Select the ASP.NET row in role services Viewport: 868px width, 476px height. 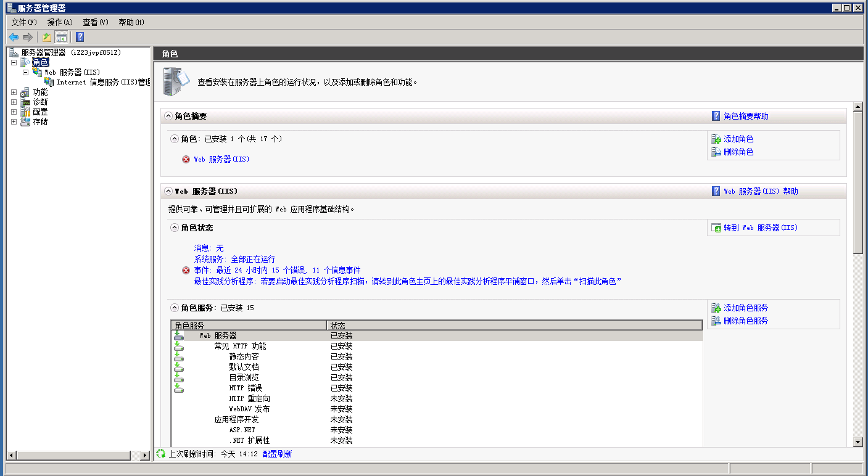[437, 430]
